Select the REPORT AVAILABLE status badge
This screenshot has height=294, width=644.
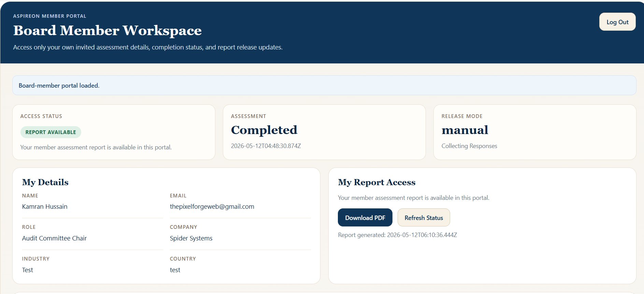coord(51,132)
